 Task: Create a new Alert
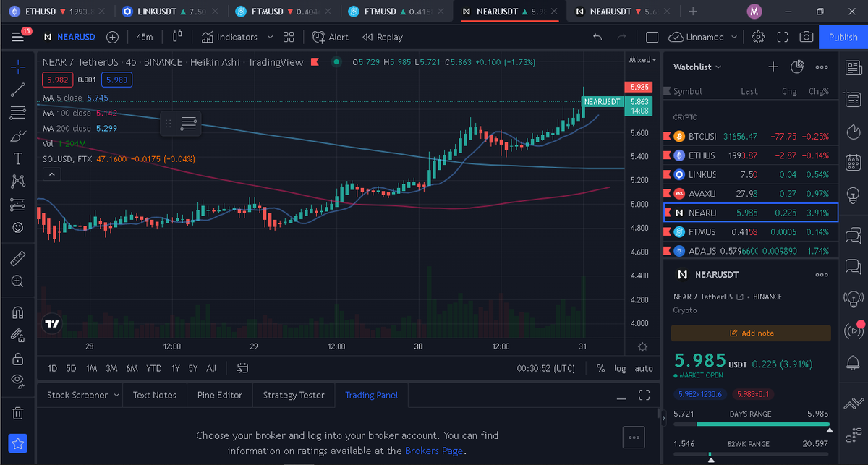[330, 37]
